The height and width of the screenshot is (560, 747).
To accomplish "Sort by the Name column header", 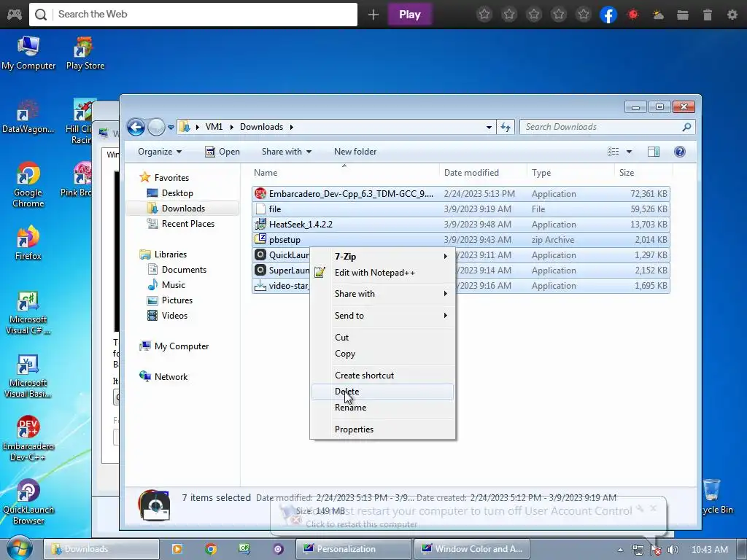I will pyautogui.click(x=344, y=173).
